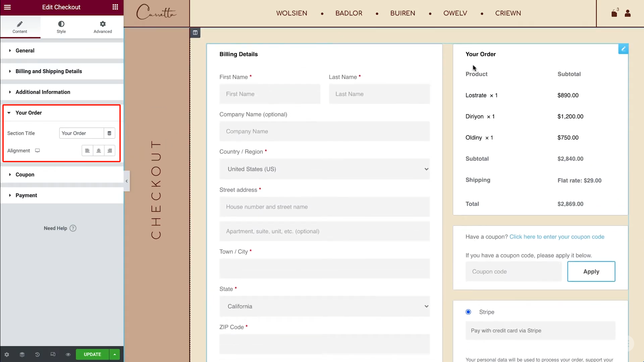Image resolution: width=644 pixels, height=362 pixels.
Task: Open responsive mode from the bottom bar
Action: click(53, 354)
